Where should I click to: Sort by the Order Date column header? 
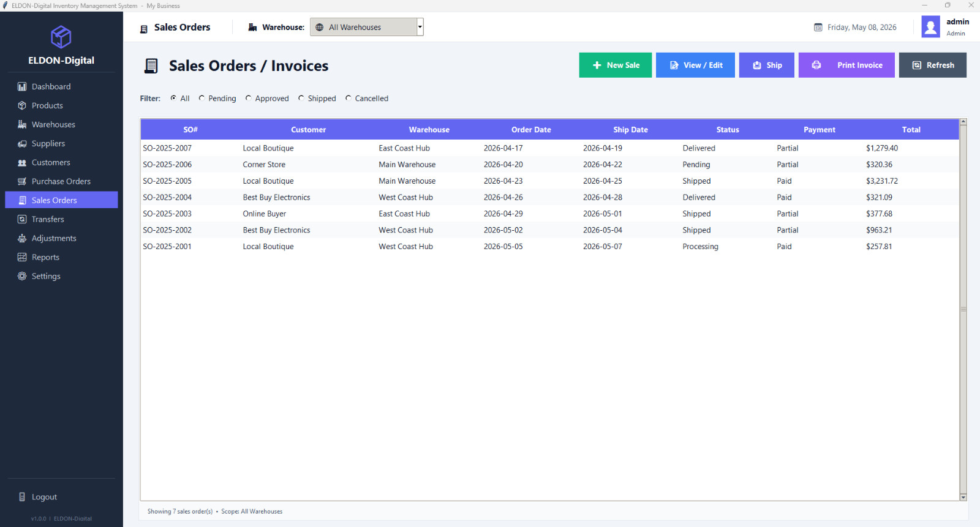point(531,130)
